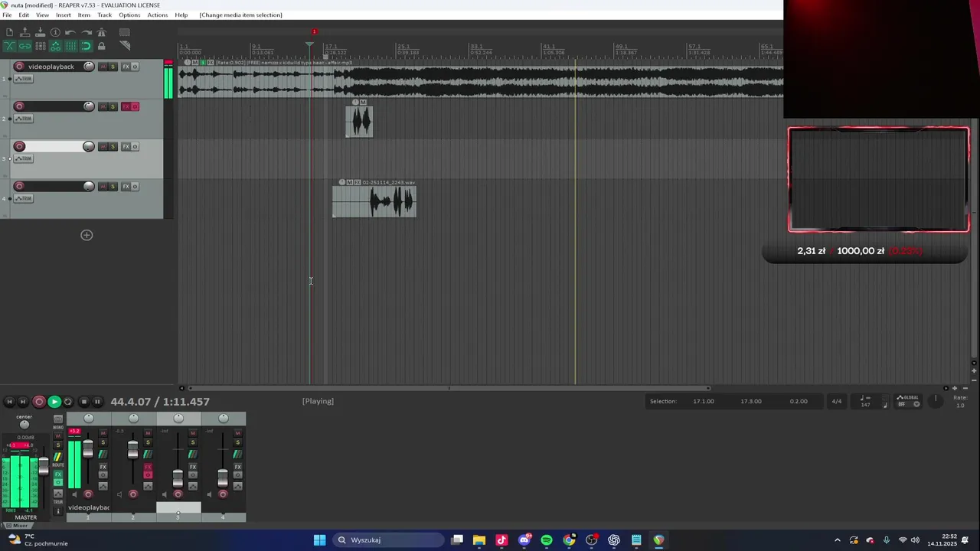
Task: Open routing for mixer channel 2
Action: (148, 455)
